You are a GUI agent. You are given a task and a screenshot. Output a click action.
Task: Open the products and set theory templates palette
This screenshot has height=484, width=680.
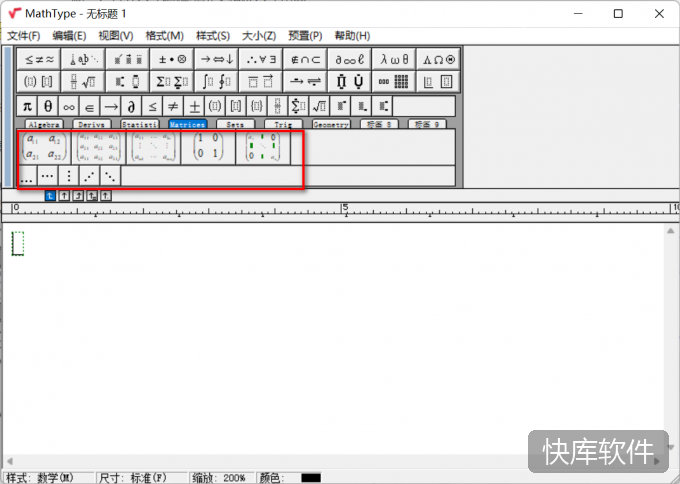tap(349, 81)
